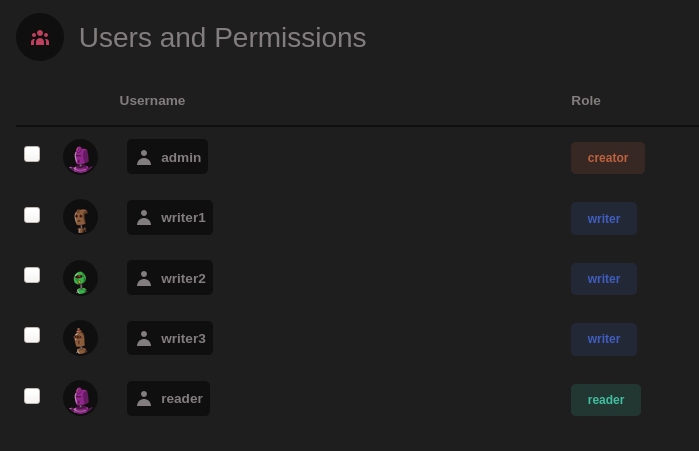Select writer3's brown bottle robot avatar
This screenshot has width=699, height=451.
click(81, 338)
